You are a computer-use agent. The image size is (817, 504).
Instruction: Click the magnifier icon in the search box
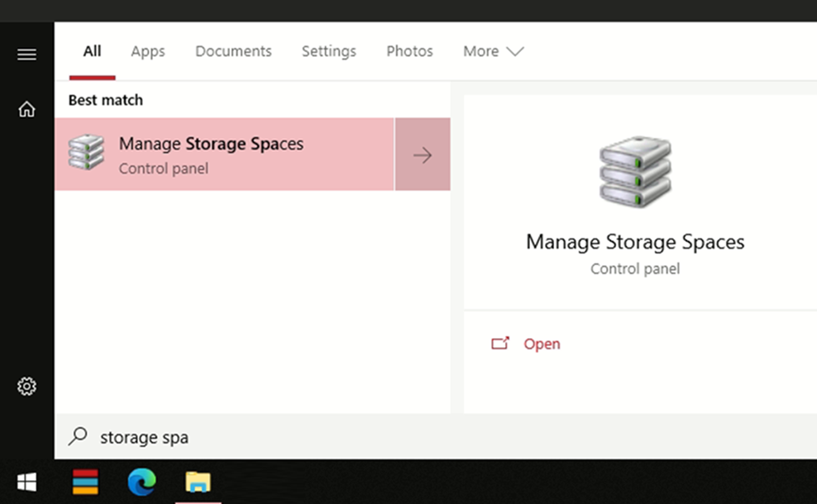point(79,436)
